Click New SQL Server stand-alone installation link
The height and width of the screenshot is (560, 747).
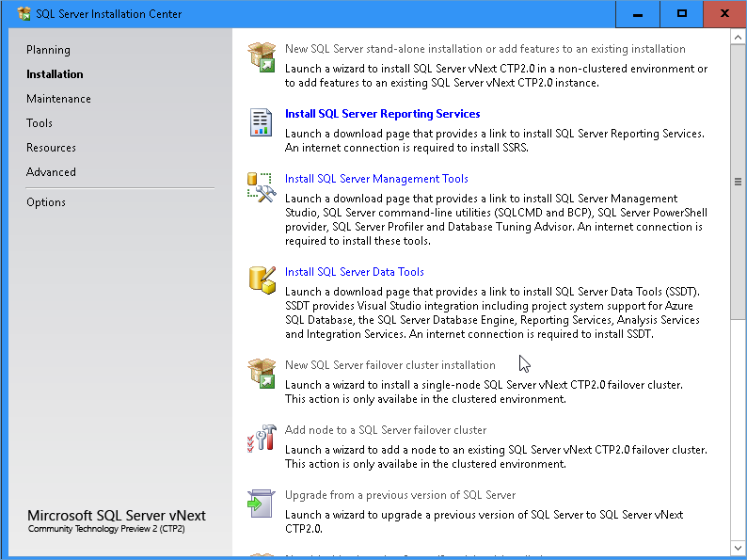coord(485,49)
